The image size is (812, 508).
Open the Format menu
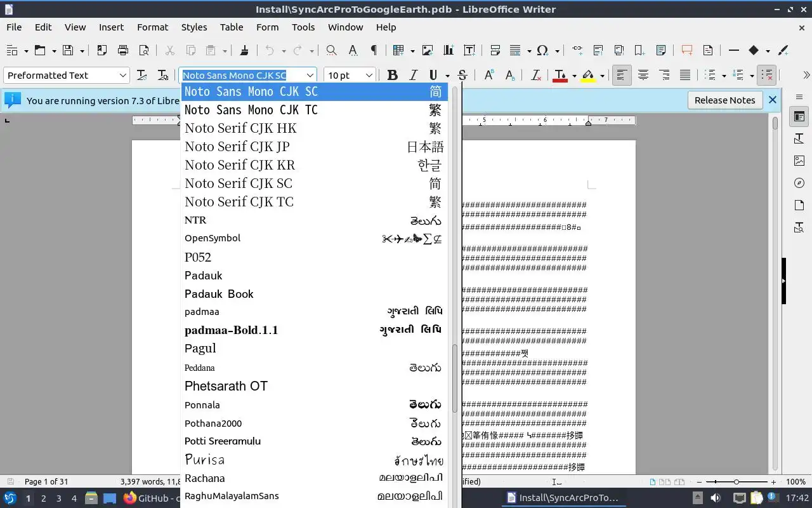click(x=152, y=27)
